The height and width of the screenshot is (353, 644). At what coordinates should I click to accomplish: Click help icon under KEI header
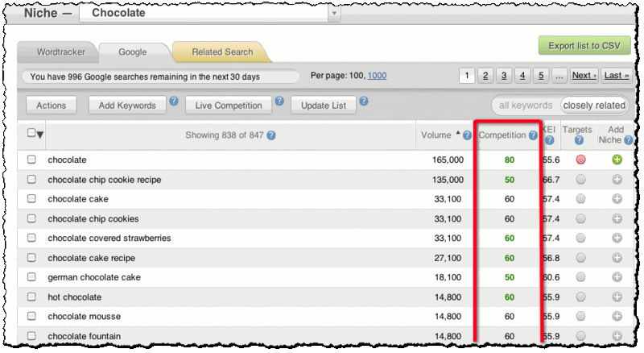pyautogui.click(x=550, y=141)
